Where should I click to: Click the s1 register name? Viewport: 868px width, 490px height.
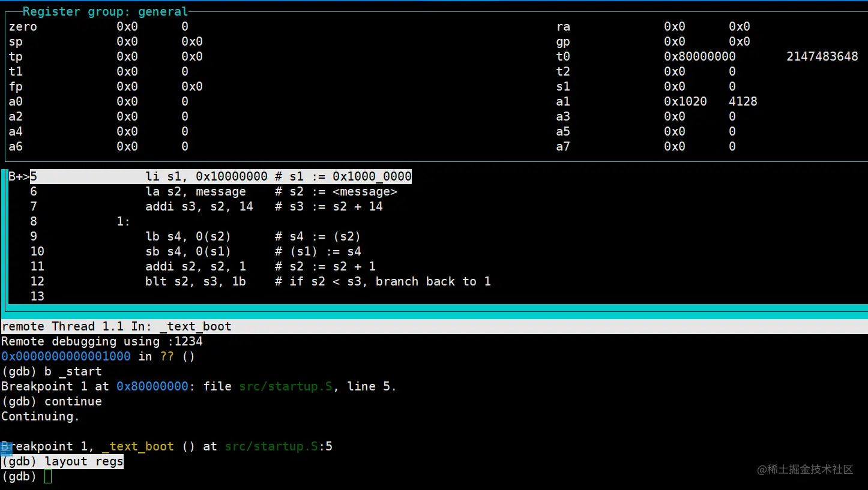click(563, 86)
